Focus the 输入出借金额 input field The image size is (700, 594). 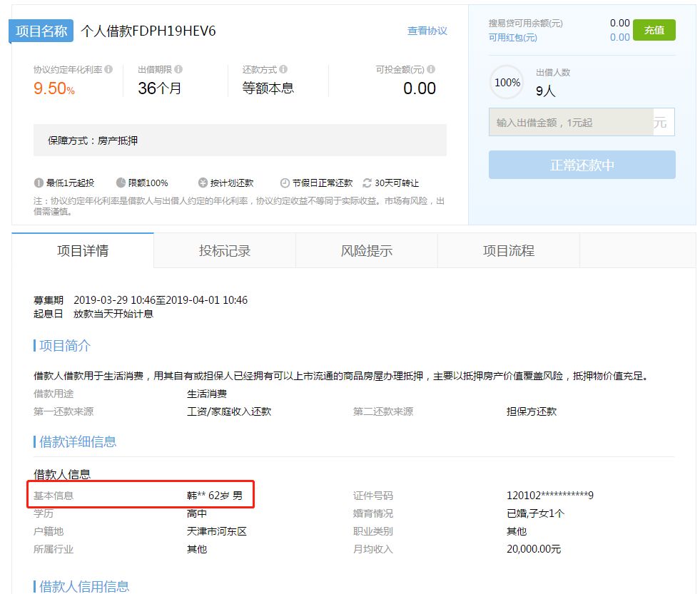click(571, 122)
